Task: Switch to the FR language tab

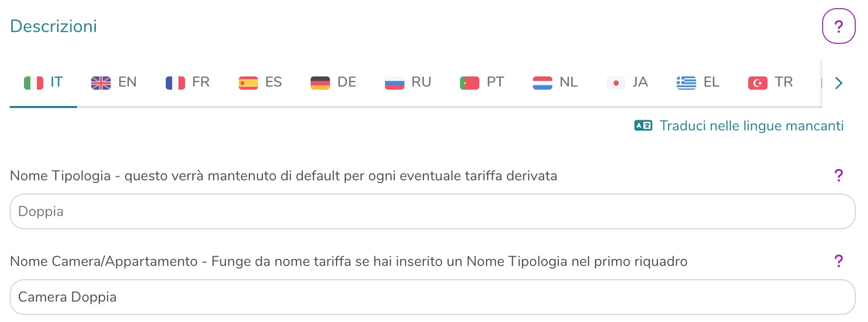Action: [188, 83]
